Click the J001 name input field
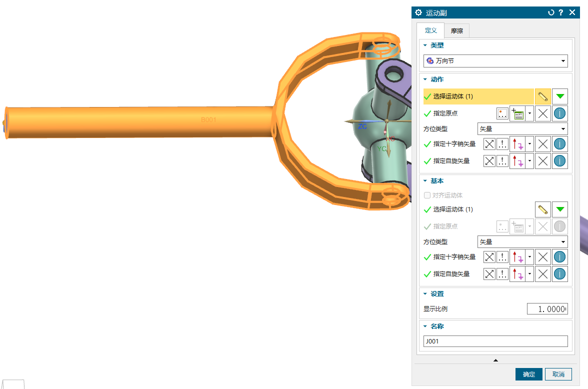The height and width of the screenshot is (389, 588). [495, 341]
